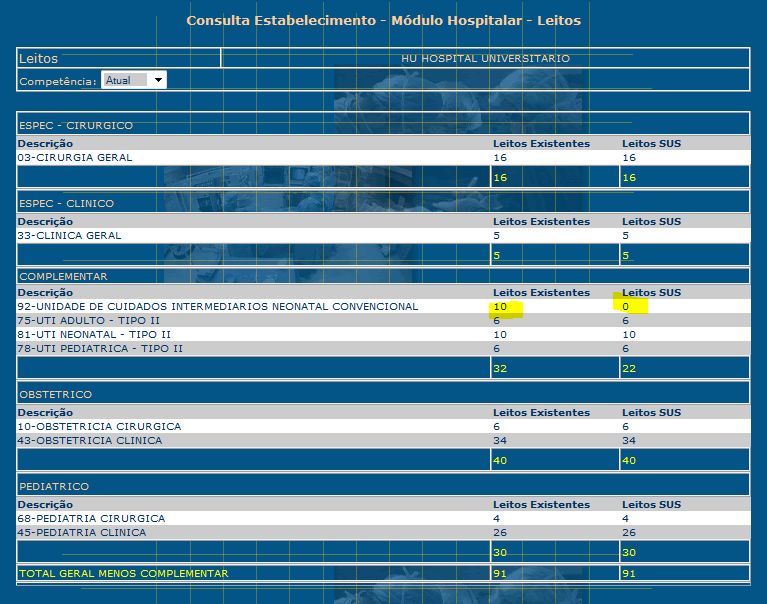The image size is (767, 604).
Task: Click the PEDIATRICO section header
Action: (54, 486)
